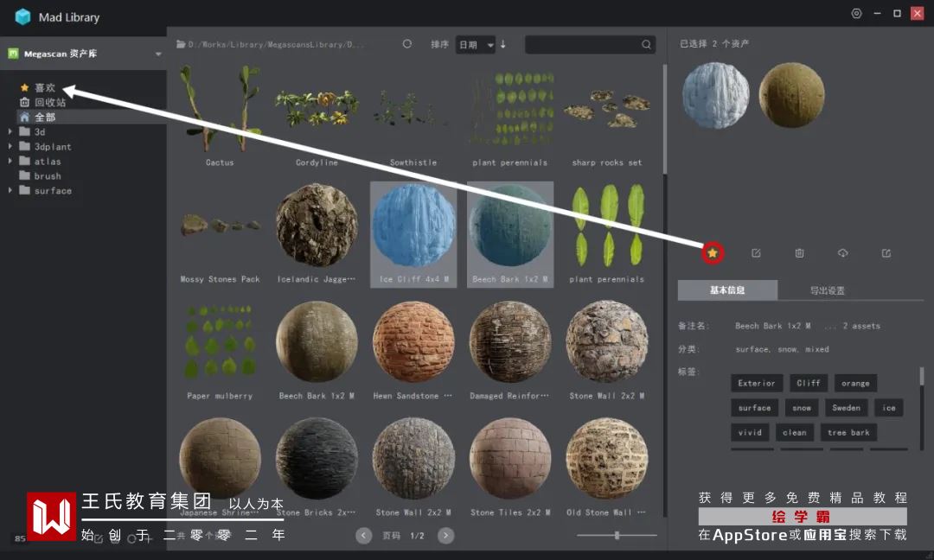Open the Megascan 资产库 library dropdown

tap(83, 54)
